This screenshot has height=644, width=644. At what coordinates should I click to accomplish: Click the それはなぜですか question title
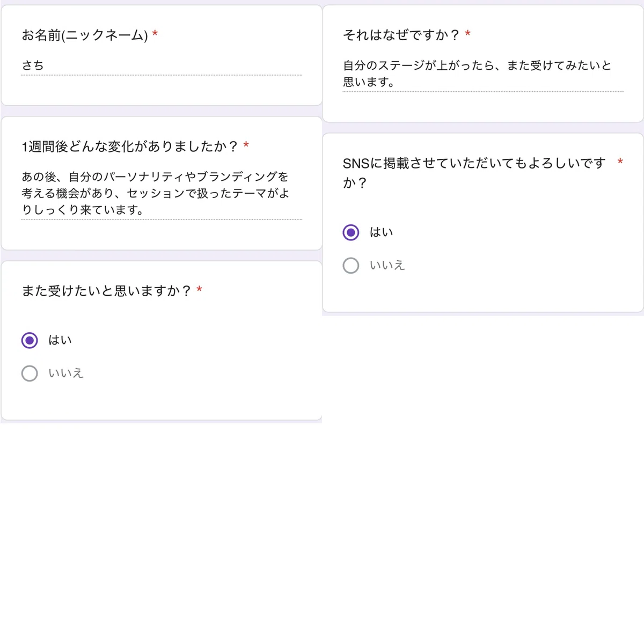[x=401, y=35]
